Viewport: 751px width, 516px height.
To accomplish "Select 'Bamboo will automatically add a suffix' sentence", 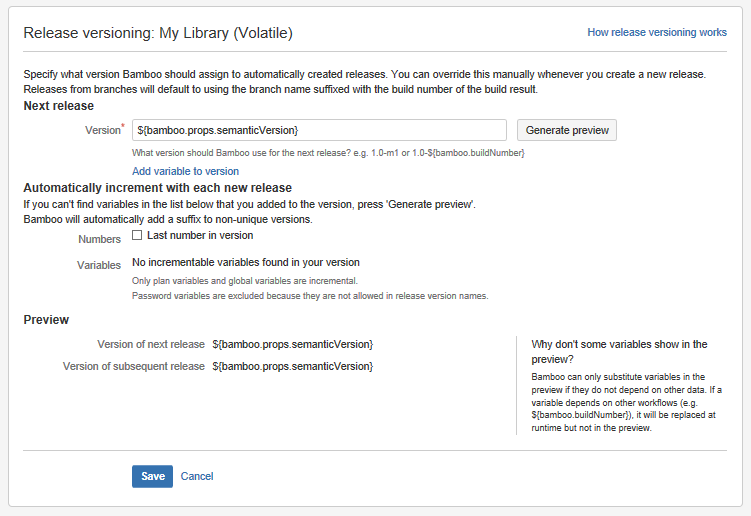I will (x=168, y=219).
